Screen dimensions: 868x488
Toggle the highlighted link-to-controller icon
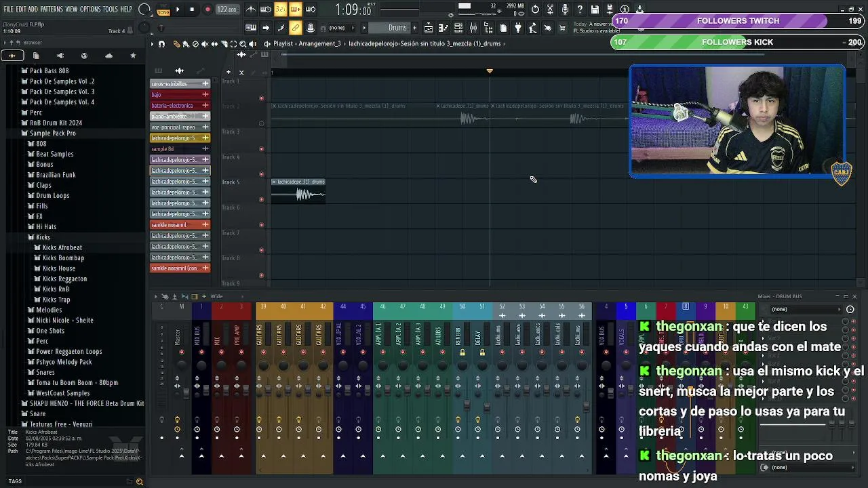[296, 28]
